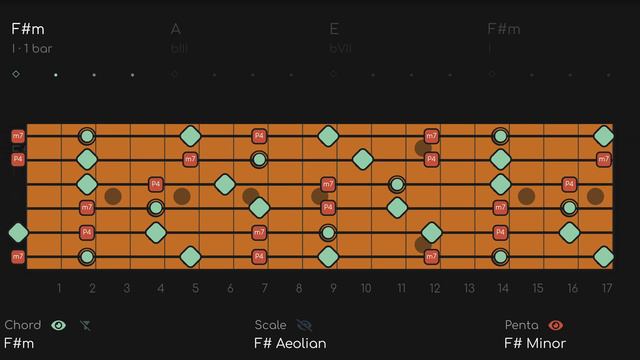Click open-string diamond on fifth string
Image resolution: width=640 pixels, height=360 pixels.
pyautogui.click(x=18, y=233)
